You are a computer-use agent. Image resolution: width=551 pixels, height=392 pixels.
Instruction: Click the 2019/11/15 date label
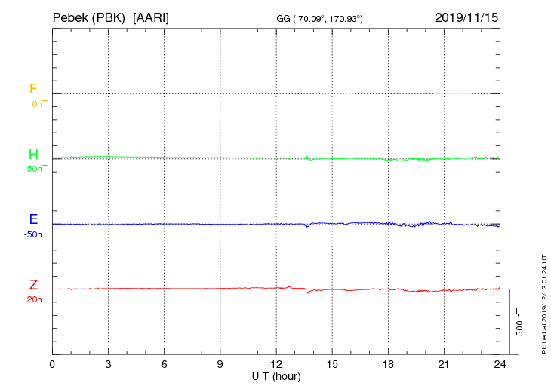pyautogui.click(x=466, y=17)
